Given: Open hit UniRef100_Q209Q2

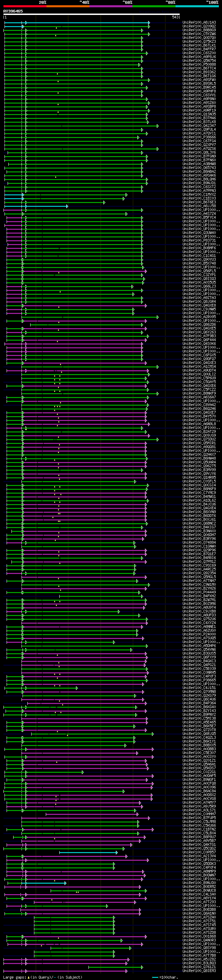Looking at the screenshot, I should click(199, 26).
